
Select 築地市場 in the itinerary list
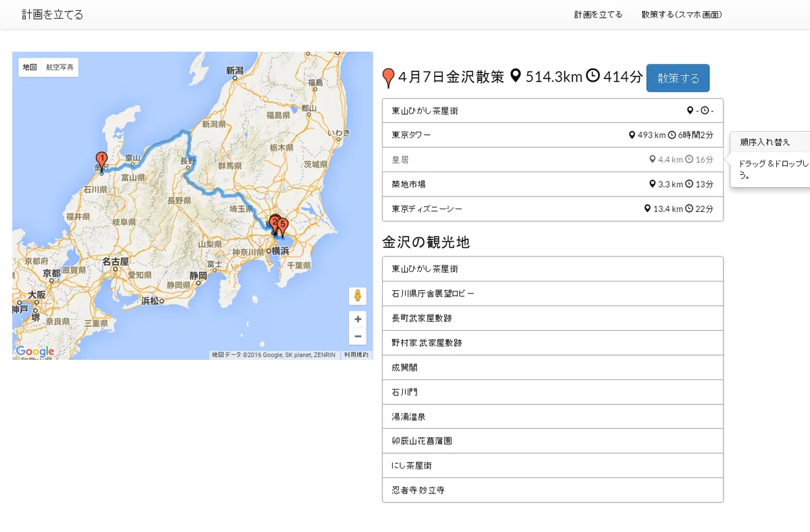coord(553,184)
